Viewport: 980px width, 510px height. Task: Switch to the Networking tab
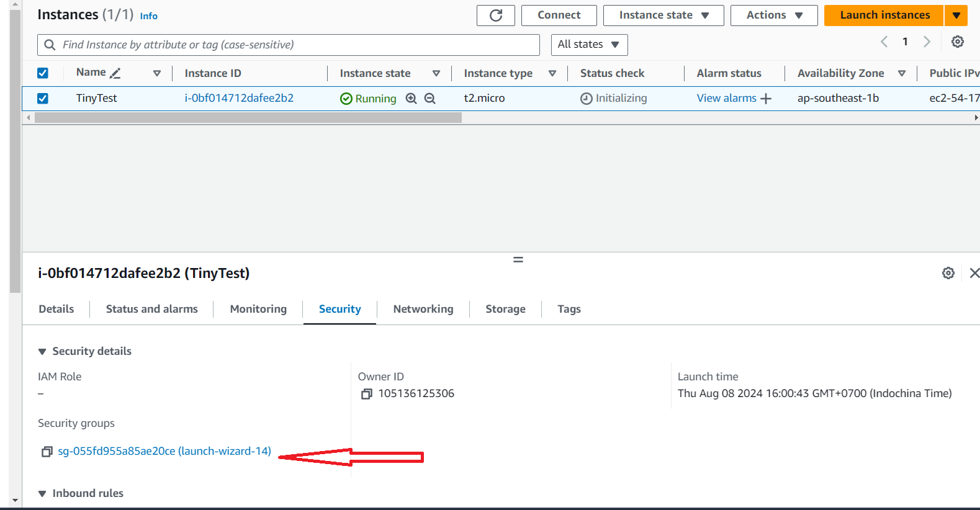tap(423, 309)
